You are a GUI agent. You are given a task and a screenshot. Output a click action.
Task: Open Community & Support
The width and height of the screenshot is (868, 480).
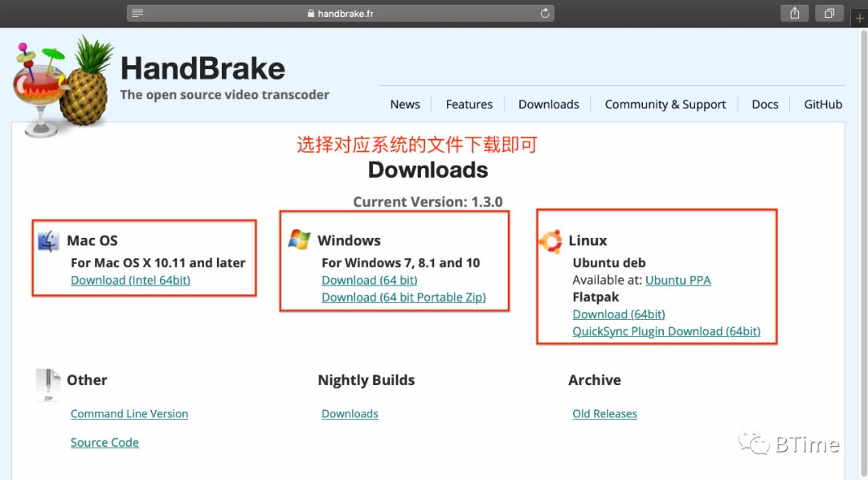pyautogui.click(x=665, y=105)
